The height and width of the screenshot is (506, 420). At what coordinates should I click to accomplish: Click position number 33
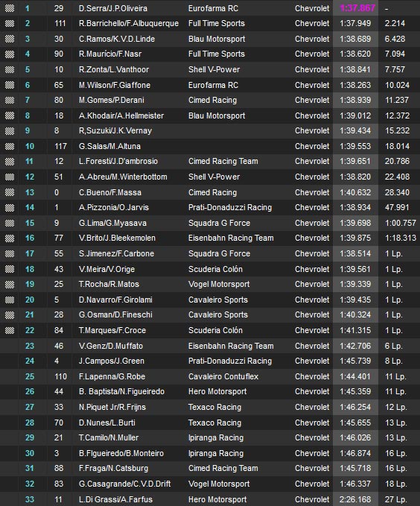30,499
